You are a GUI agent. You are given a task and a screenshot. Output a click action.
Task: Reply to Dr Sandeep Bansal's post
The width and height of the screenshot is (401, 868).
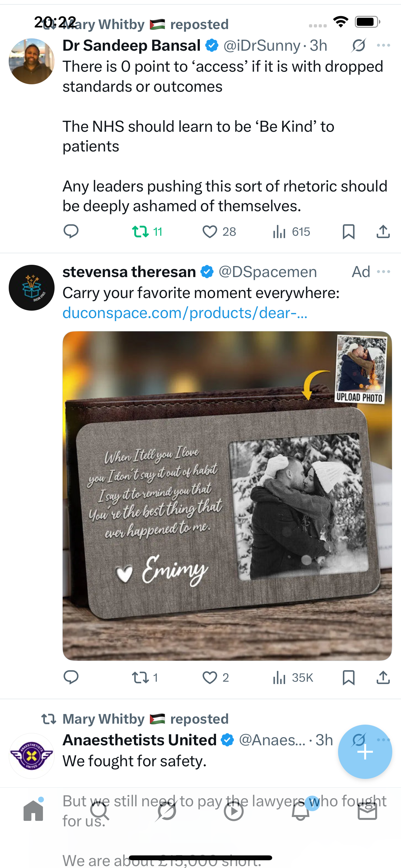click(71, 232)
